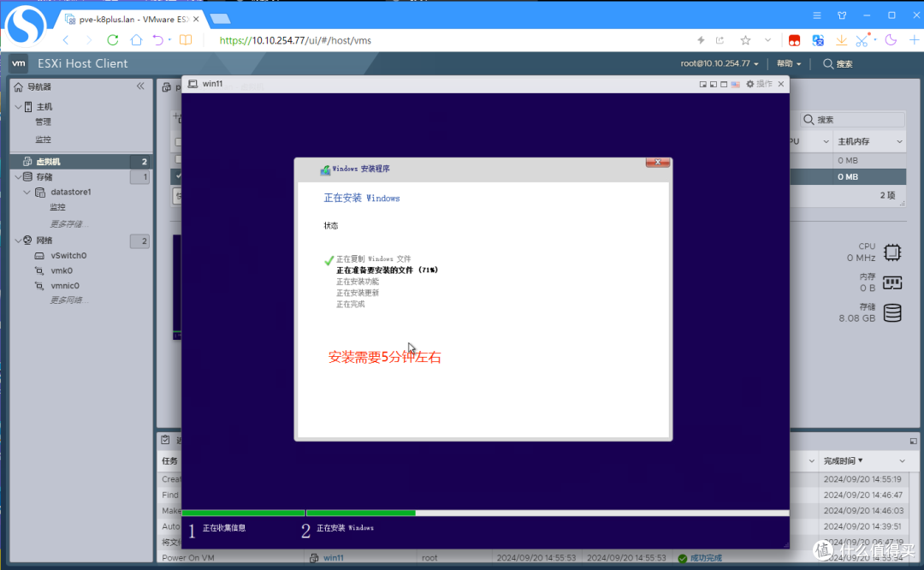Screen dimensions: 924x570
Task: Select 监控 under host
Action: (x=43, y=140)
